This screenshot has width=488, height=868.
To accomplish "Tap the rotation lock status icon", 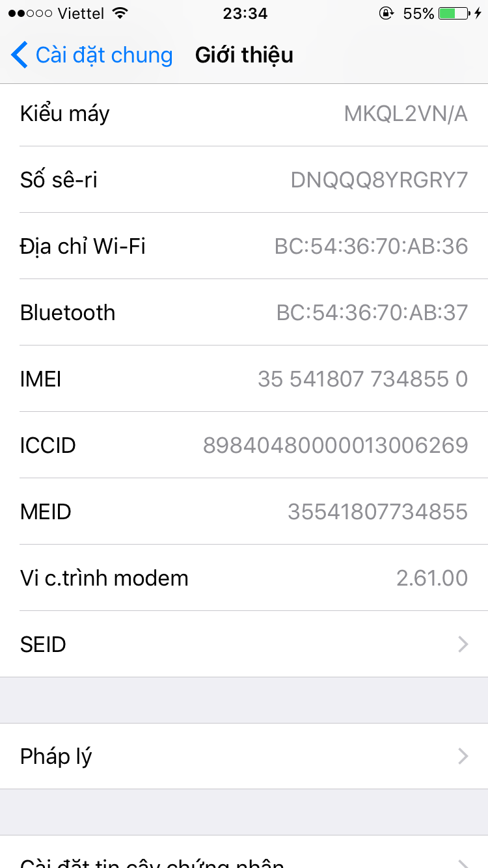I will [386, 14].
